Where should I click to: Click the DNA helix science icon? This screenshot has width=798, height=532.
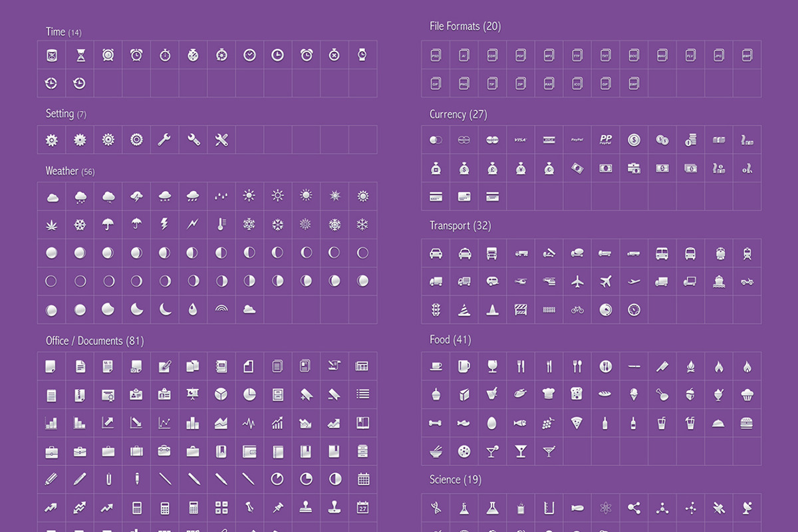click(436, 508)
